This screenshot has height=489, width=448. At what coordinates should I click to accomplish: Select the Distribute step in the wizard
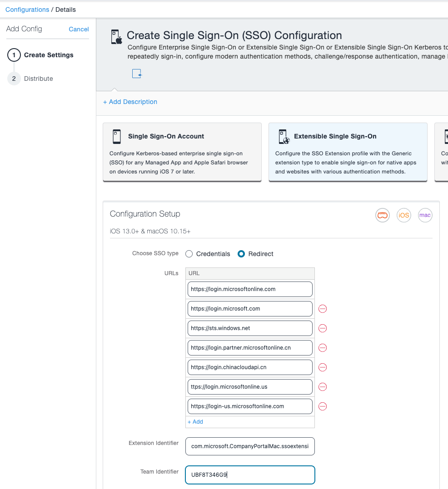(x=38, y=79)
